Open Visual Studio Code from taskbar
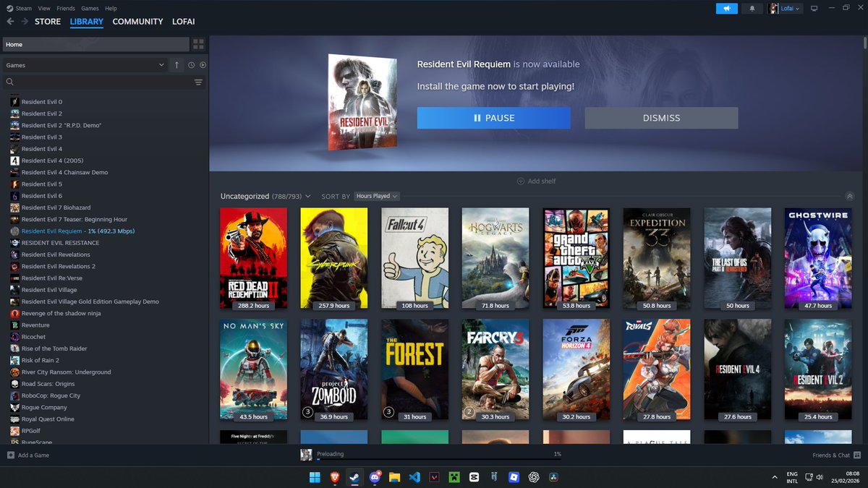 [414, 477]
